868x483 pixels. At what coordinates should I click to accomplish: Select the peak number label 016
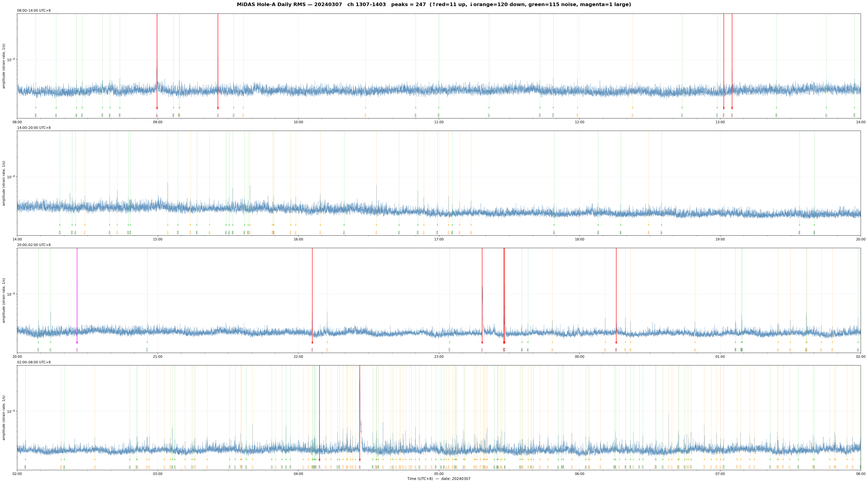coord(439,115)
